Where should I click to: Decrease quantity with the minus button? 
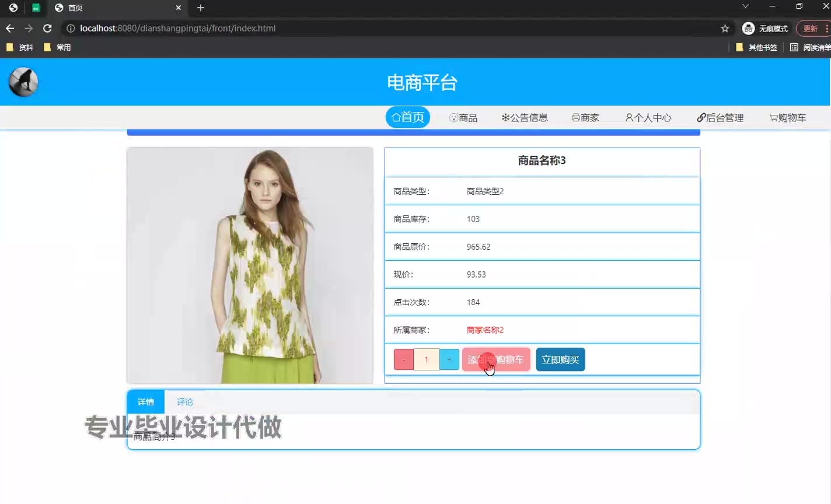tap(404, 359)
